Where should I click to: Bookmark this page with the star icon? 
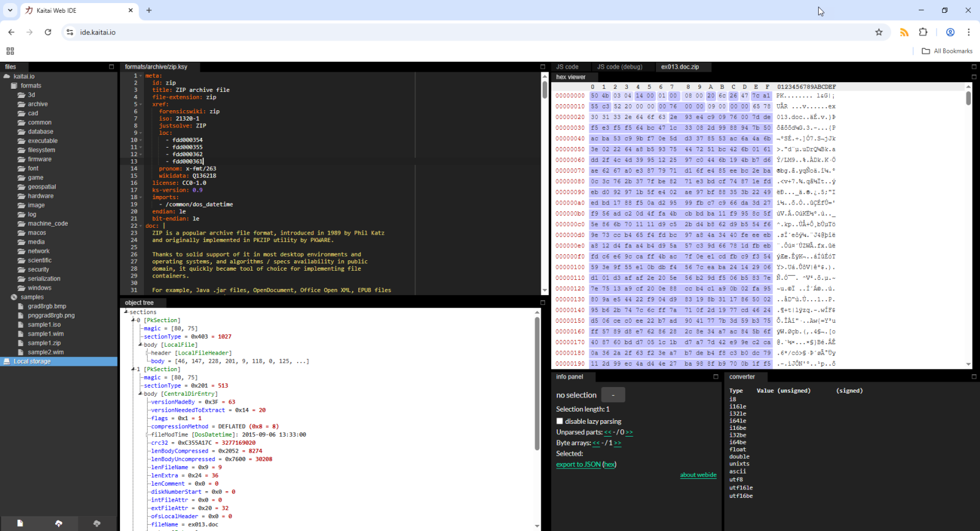[879, 32]
